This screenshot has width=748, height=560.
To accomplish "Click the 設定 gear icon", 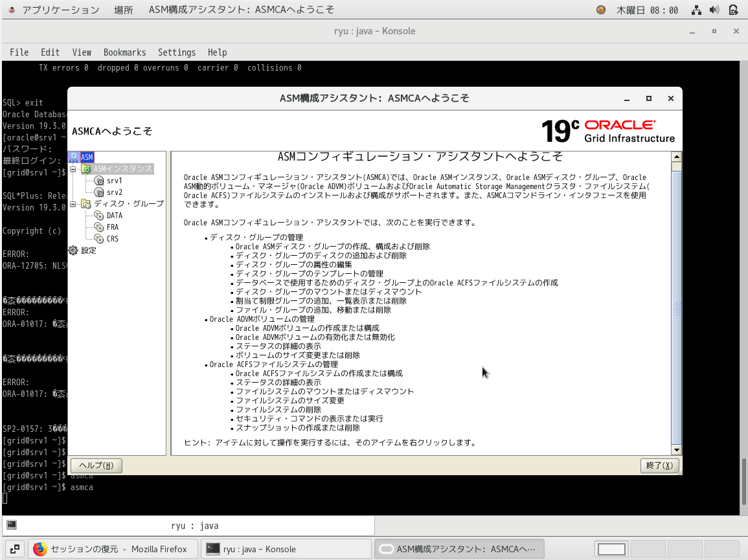I will pyautogui.click(x=73, y=251).
